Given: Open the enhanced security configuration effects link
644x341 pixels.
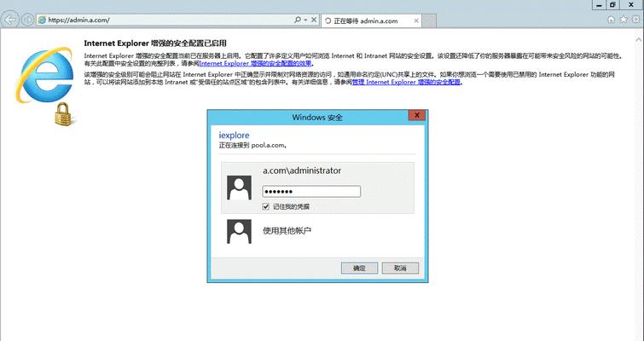Looking at the screenshot, I should pos(255,64).
